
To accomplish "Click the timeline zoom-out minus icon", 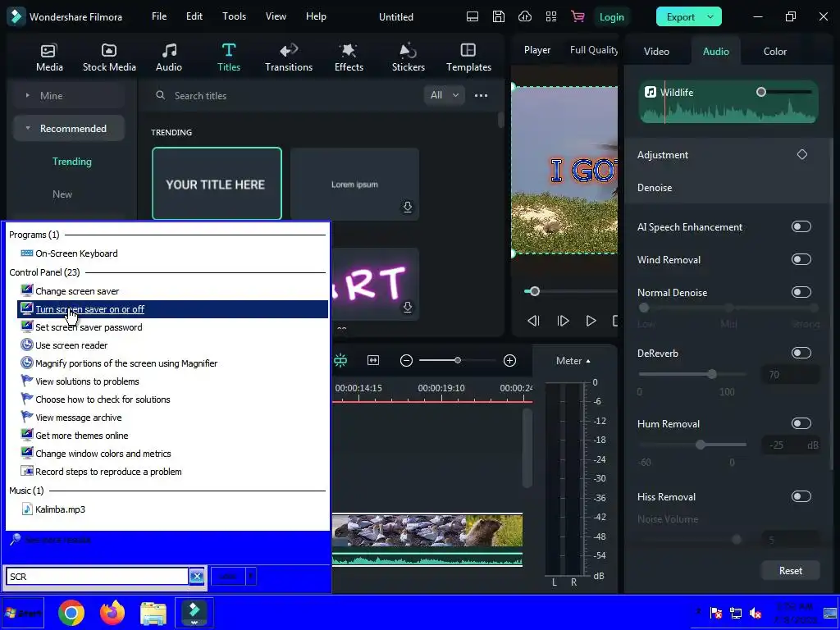I will (406, 361).
